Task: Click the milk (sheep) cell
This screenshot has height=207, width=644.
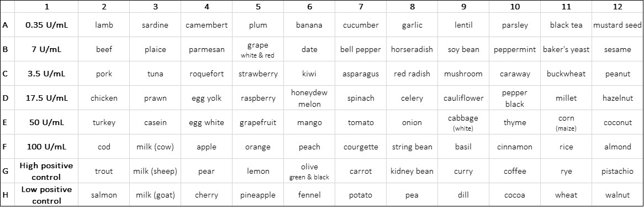Action: coord(155,171)
